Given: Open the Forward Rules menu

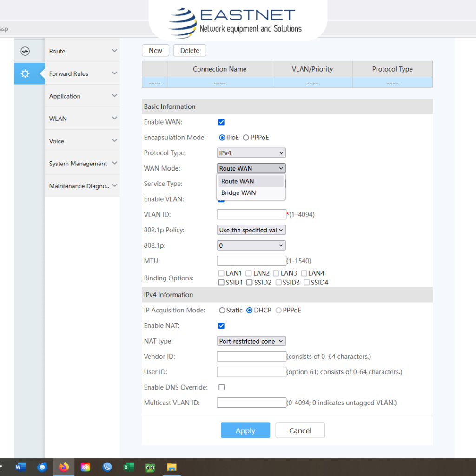Looking at the screenshot, I should [82, 73].
